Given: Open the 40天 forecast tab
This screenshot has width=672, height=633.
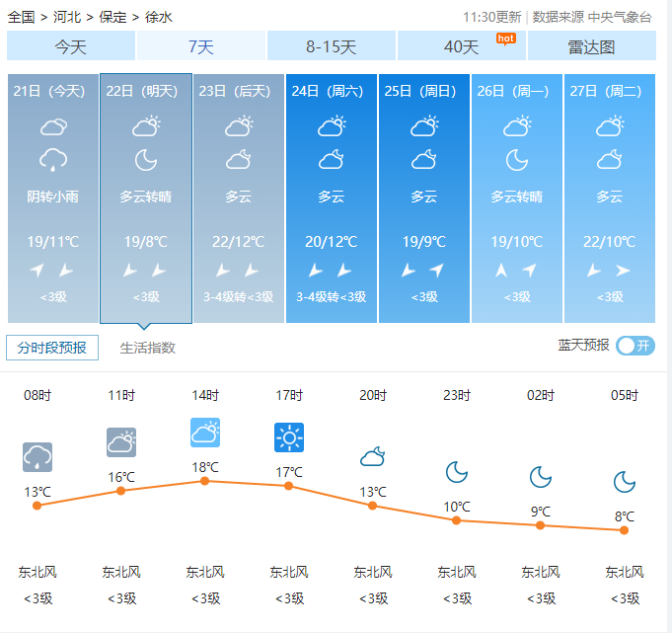Looking at the screenshot, I should point(461,46).
